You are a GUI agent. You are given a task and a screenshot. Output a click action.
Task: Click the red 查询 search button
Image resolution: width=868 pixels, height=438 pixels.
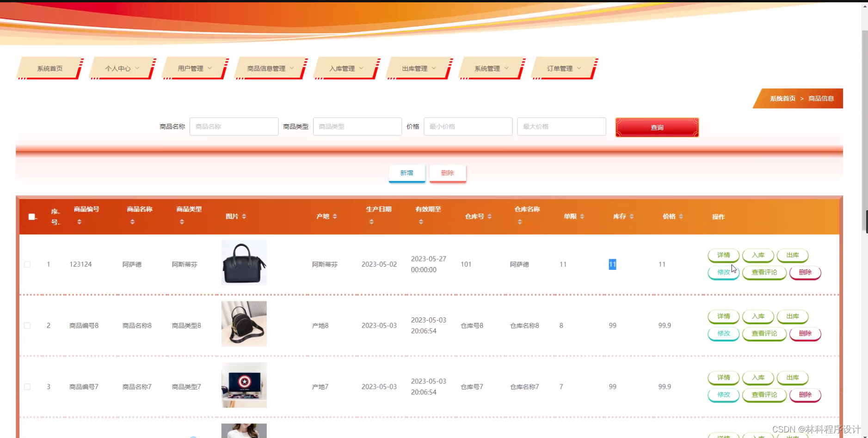coord(657,127)
